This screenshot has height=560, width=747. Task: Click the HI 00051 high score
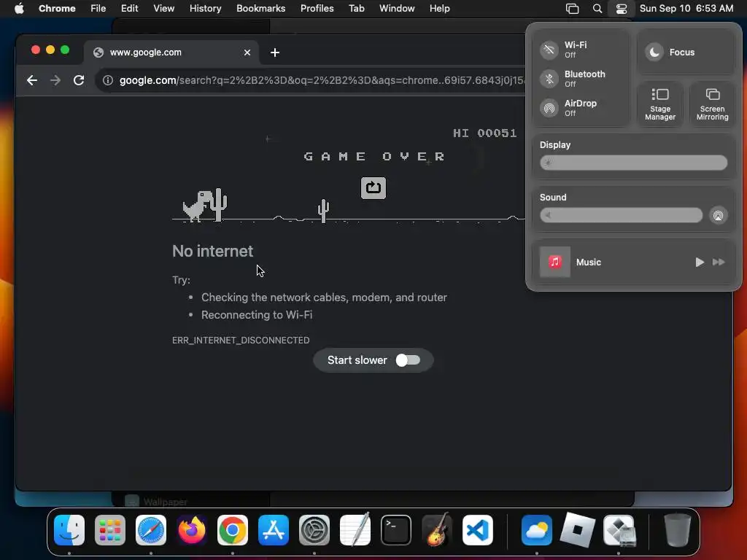484,133
